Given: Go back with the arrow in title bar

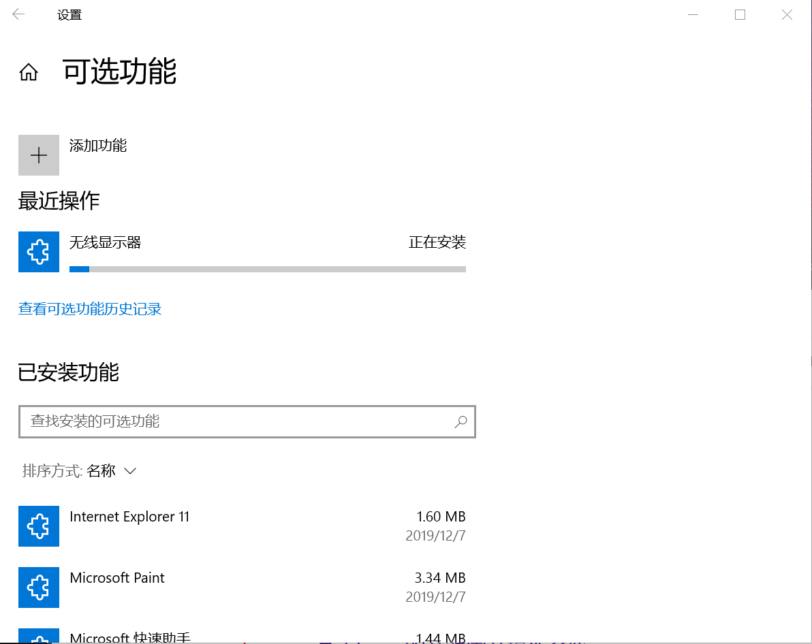Looking at the screenshot, I should [x=18, y=14].
